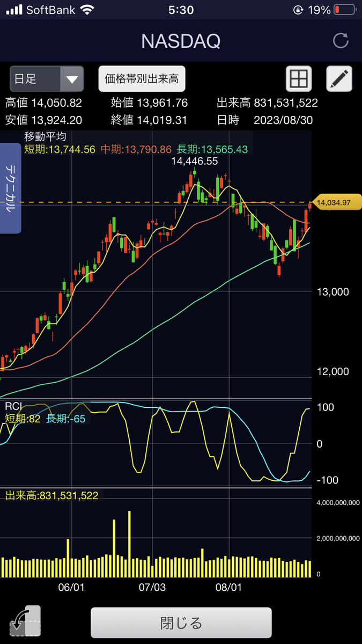
Task: Tap the RCI indicator label
Action: click(x=13, y=406)
